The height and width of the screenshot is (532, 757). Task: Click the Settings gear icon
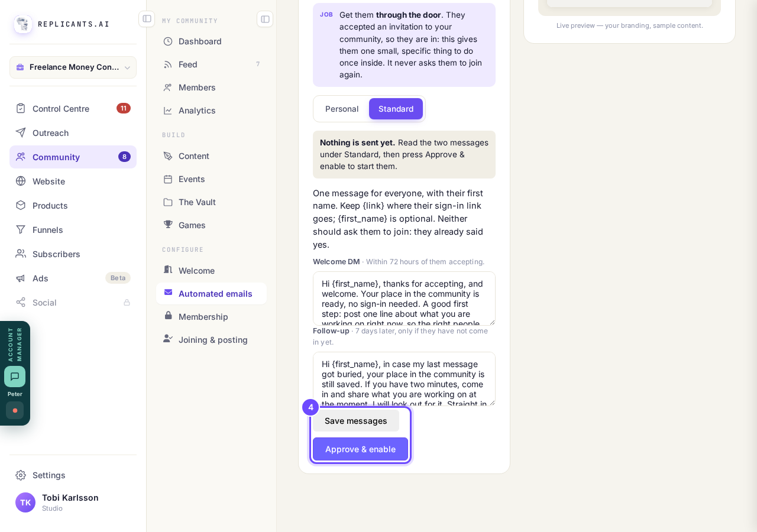(x=21, y=475)
